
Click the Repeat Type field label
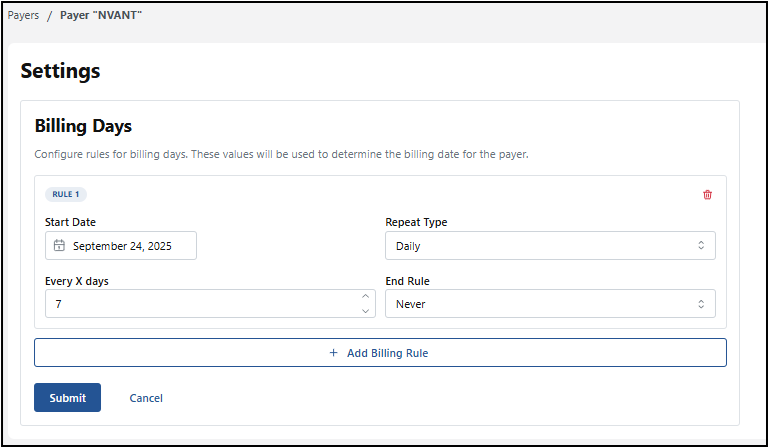[x=416, y=222]
